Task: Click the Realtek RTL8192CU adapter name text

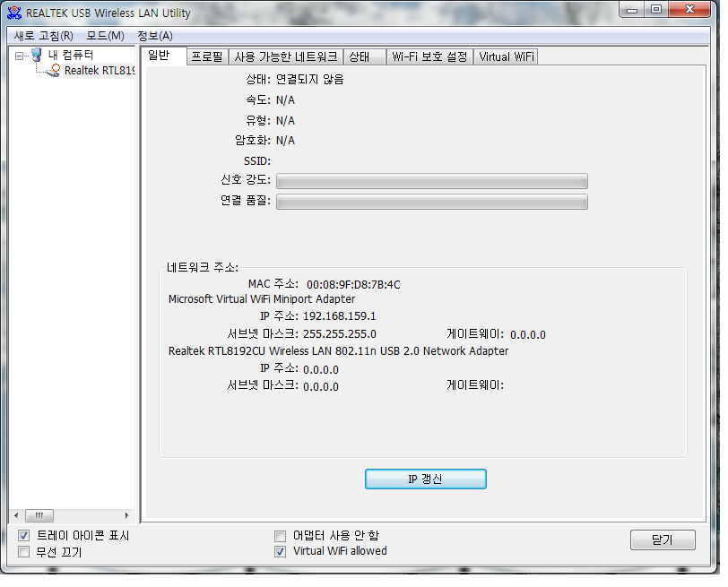Action: pos(338,350)
